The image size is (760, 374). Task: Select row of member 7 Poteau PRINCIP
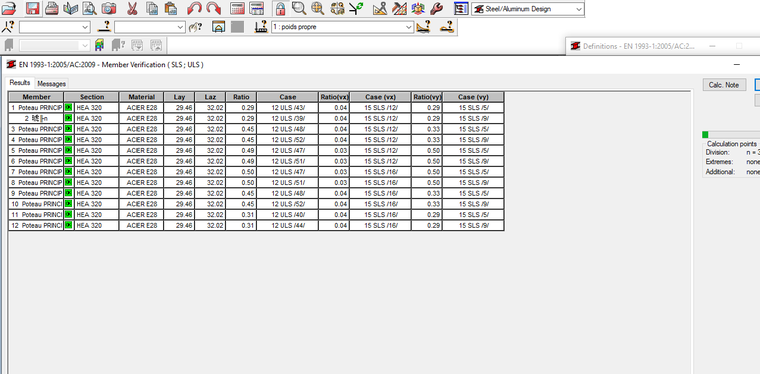256,172
